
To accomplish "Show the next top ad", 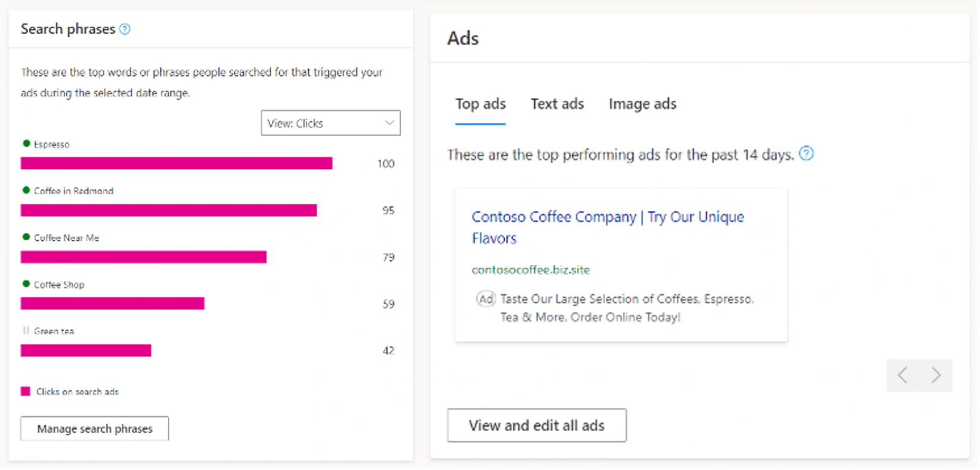I will (x=936, y=375).
